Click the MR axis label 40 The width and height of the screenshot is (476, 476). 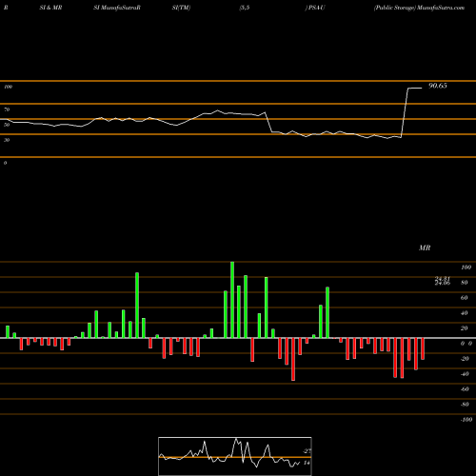(465, 313)
